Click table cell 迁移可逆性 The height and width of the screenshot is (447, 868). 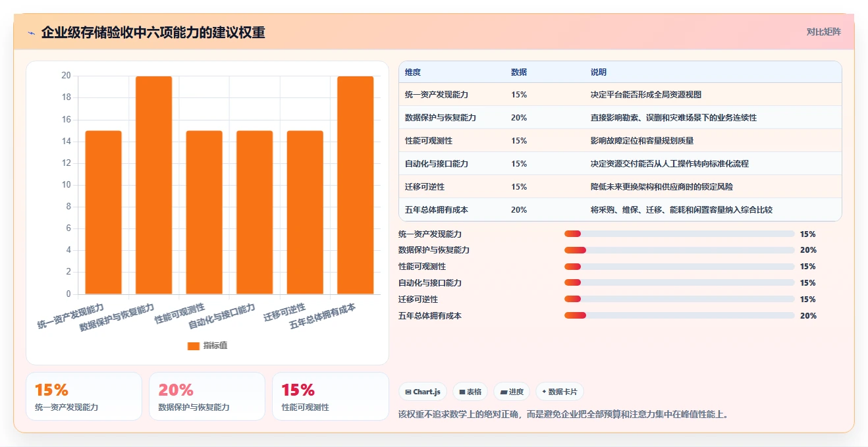tap(425, 187)
